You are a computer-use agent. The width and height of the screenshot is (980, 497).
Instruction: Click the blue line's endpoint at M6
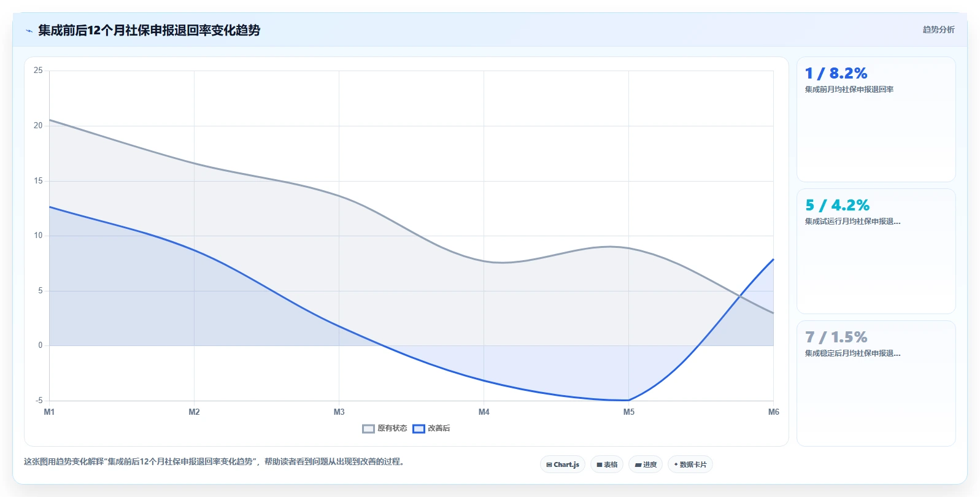click(x=773, y=260)
